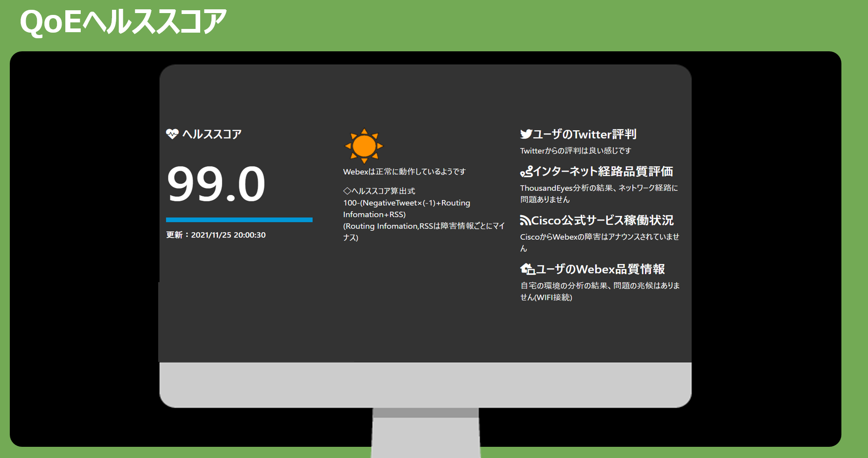
Task: Click the 更新：2021/11/25 20:00:30 timestamp
Action: [x=216, y=235]
